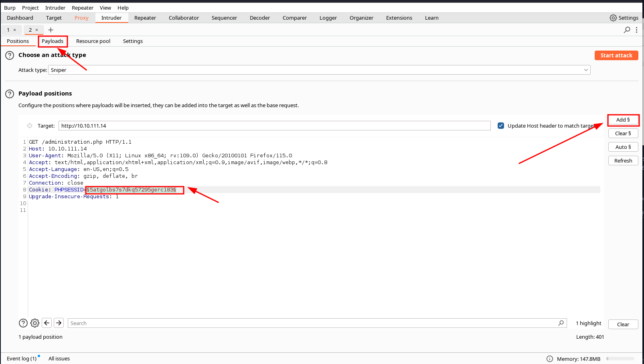This screenshot has height=364, width=644.
Task: Go to previous search match arrow
Action: (x=47, y=323)
